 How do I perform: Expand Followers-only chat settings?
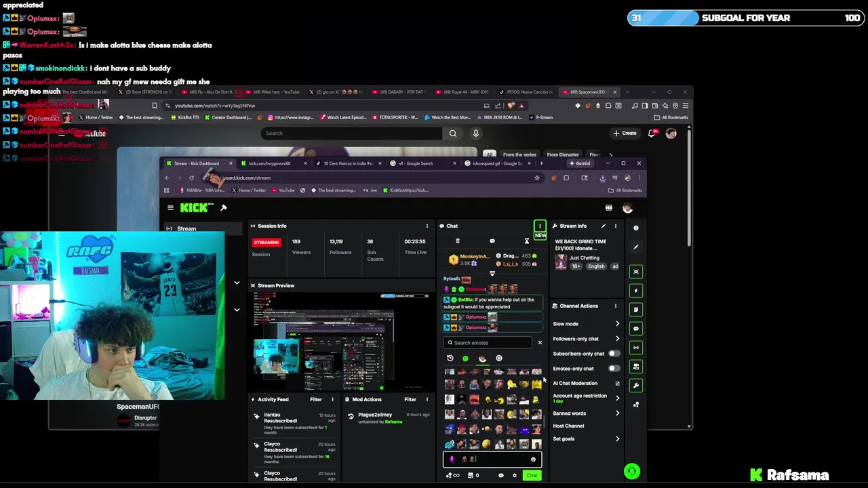click(x=617, y=338)
